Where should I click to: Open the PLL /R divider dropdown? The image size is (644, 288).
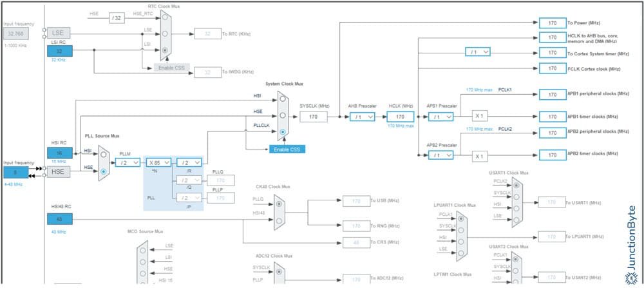click(189, 162)
